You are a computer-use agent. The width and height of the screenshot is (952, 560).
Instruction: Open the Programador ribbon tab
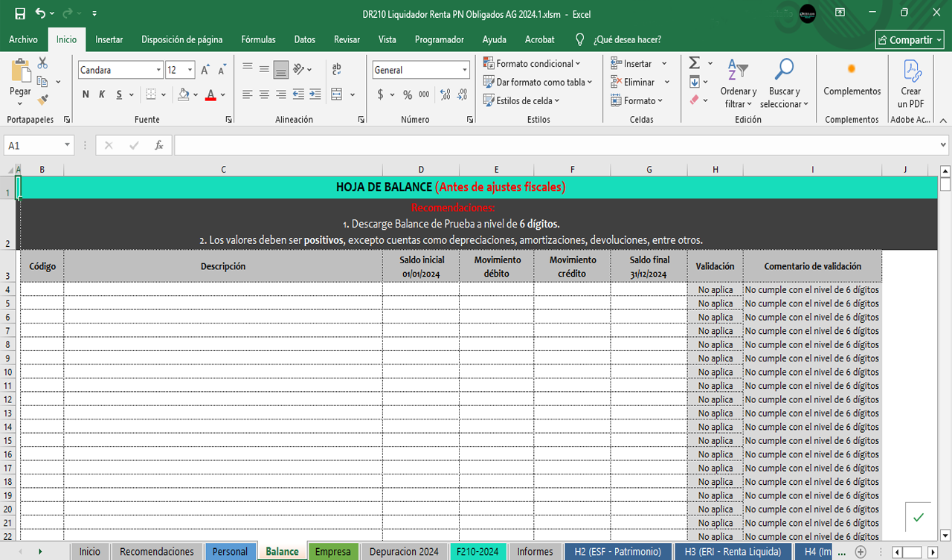[x=439, y=39]
